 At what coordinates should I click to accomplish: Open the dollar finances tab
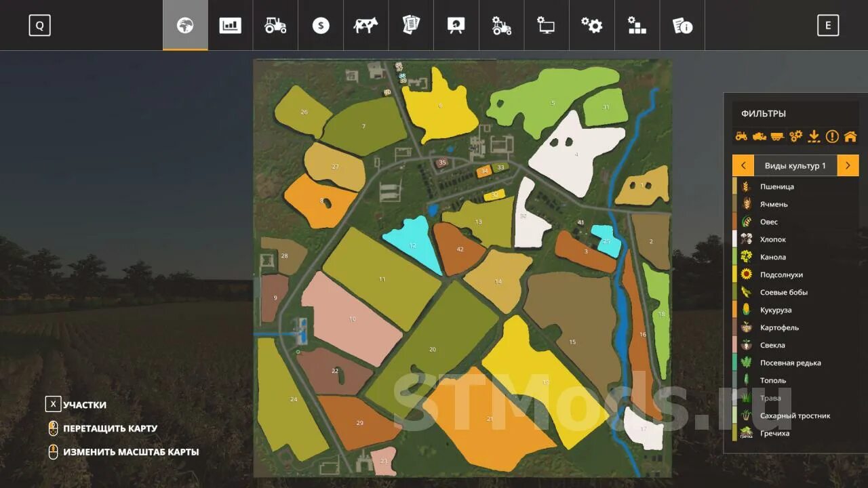pyautogui.click(x=321, y=26)
